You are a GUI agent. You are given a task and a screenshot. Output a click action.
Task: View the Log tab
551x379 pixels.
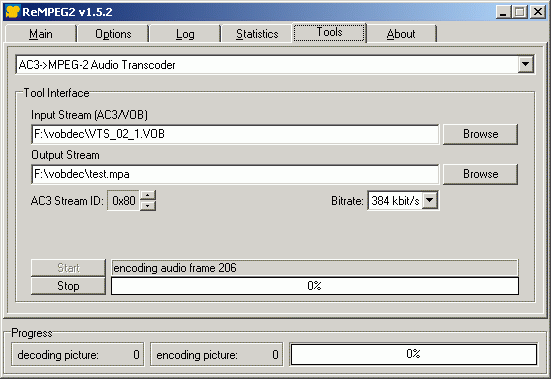(x=185, y=34)
